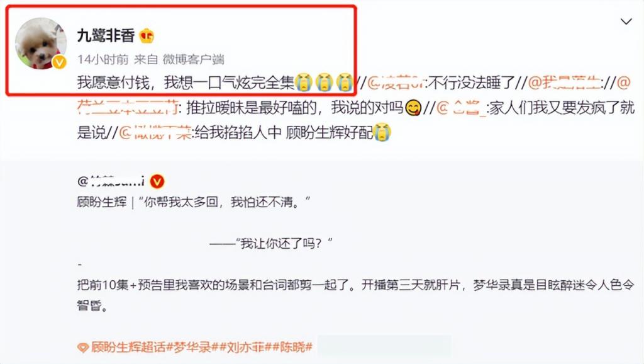The image size is (644, 364).
Task: Open the post options chevron menu
Action: (x=626, y=21)
